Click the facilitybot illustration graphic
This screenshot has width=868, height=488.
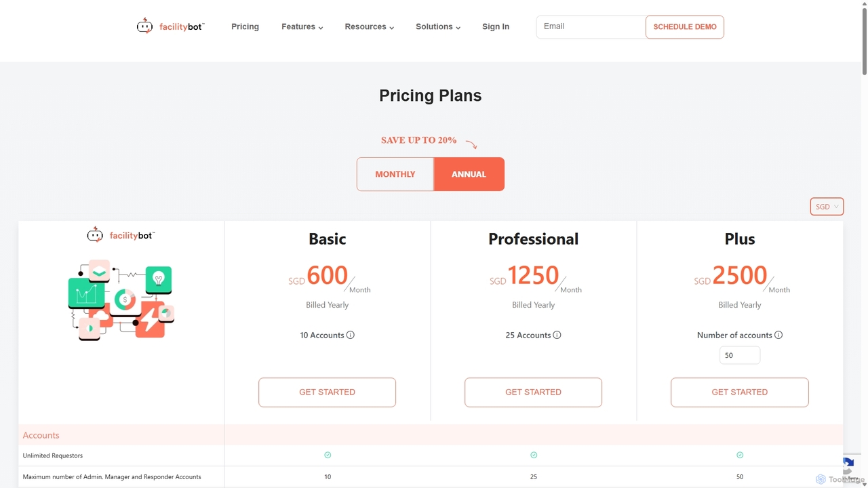pyautogui.click(x=121, y=299)
